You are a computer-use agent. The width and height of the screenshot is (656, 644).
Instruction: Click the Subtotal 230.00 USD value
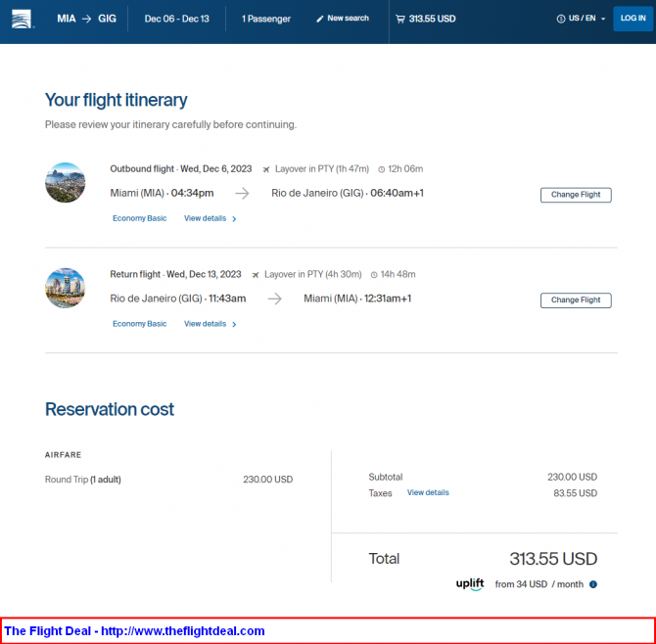click(572, 478)
